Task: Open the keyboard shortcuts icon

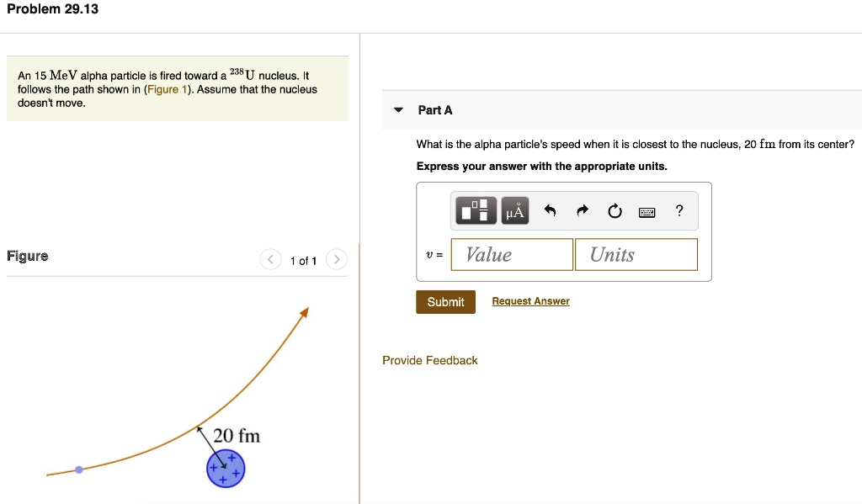Action: (646, 210)
